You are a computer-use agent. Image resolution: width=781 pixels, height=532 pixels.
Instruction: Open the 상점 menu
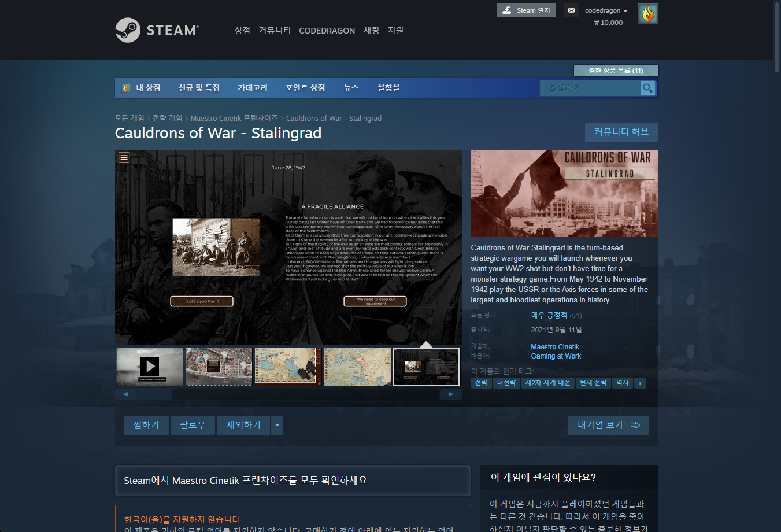[x=242, y=31]
